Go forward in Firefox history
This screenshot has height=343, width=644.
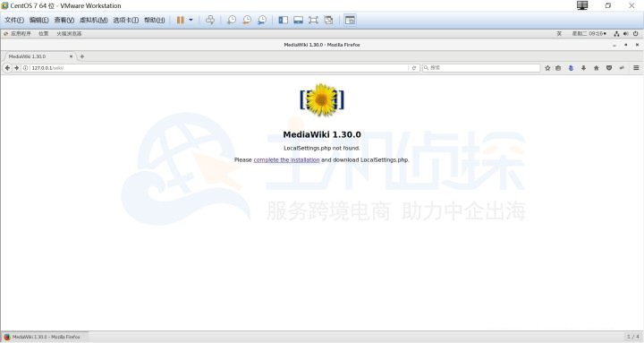pyautogui.click(x=16, y=68)
